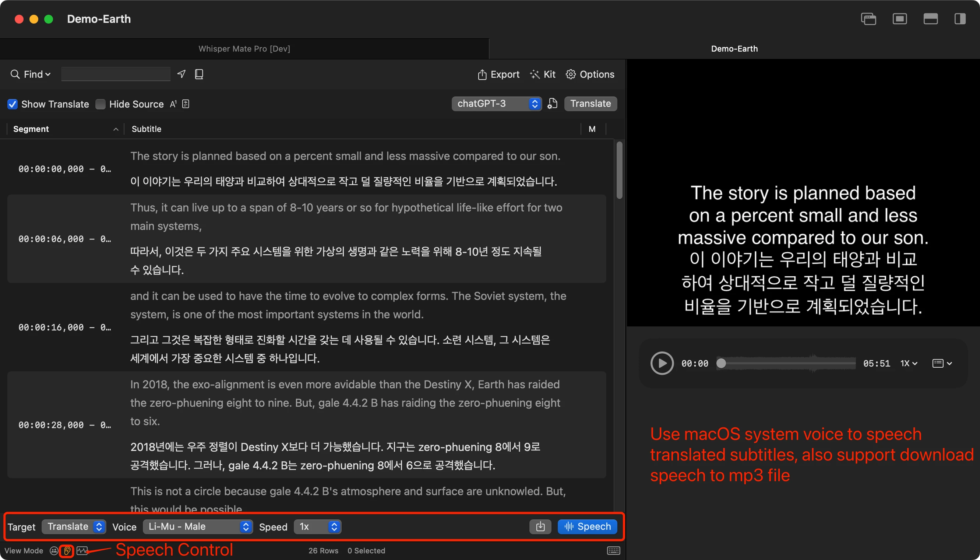Uncheck the Show Translate checkbox
Screen dimensions: 980x560
click(x=13, y=104)
